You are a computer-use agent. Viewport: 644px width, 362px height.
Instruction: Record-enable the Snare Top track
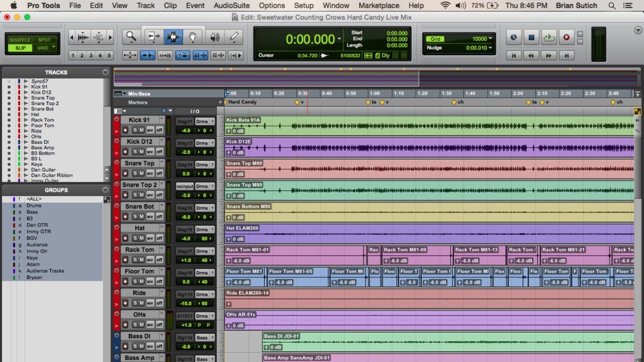point(125,173)
